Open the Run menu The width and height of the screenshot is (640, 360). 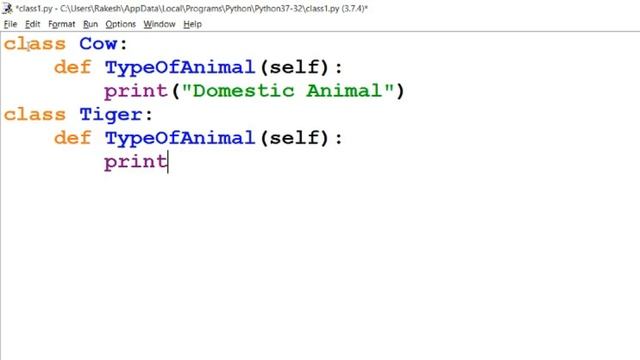tap(90, 24)
